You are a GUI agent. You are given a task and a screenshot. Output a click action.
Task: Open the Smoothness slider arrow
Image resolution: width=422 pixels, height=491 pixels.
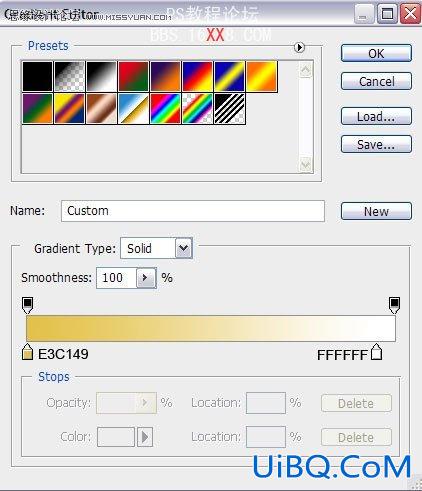pyautogui.click(x=146, y=278)
